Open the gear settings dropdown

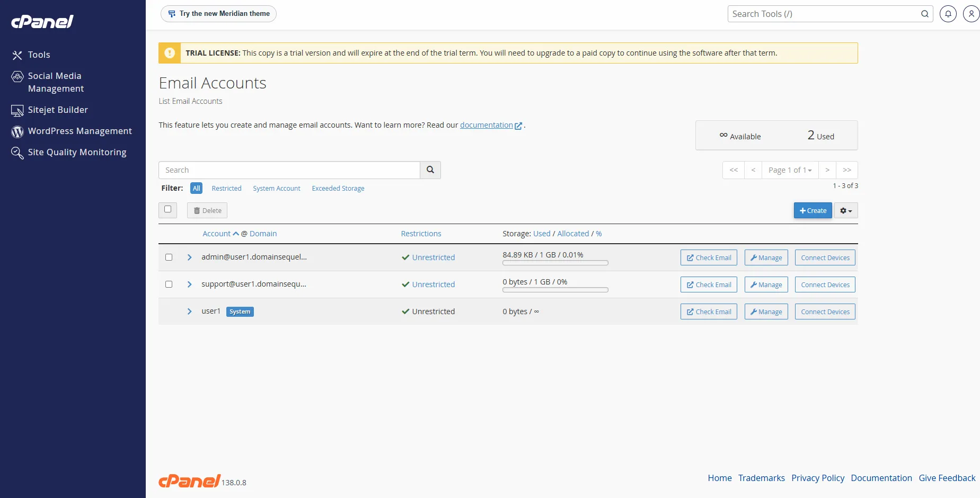click(x=846, y=210)
